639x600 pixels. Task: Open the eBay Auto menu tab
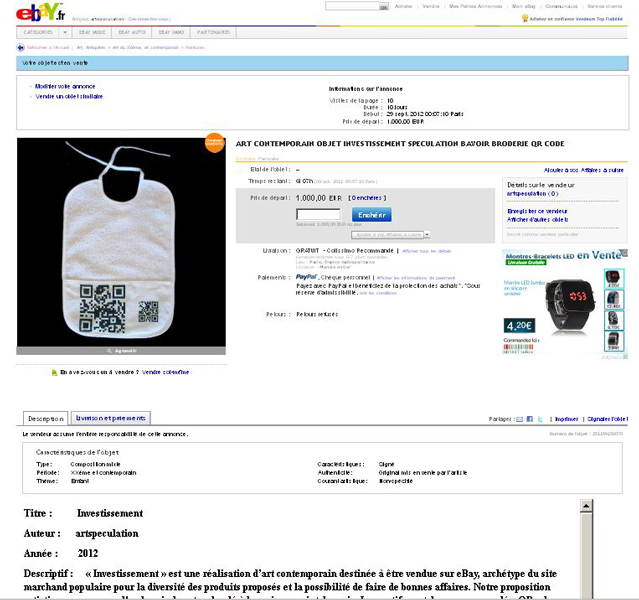tap(132, 32)
